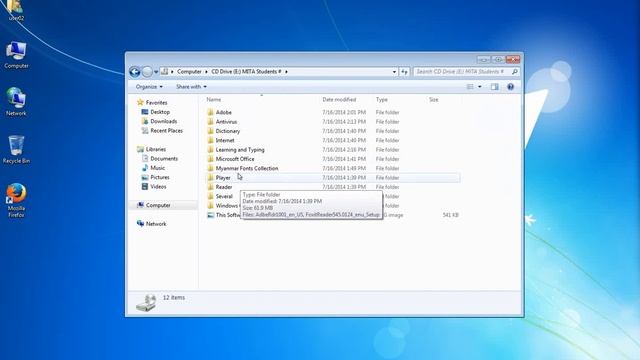Select Network in the navigation pane
The height and width of the screenshot is (360, 640).
point(156,224)
